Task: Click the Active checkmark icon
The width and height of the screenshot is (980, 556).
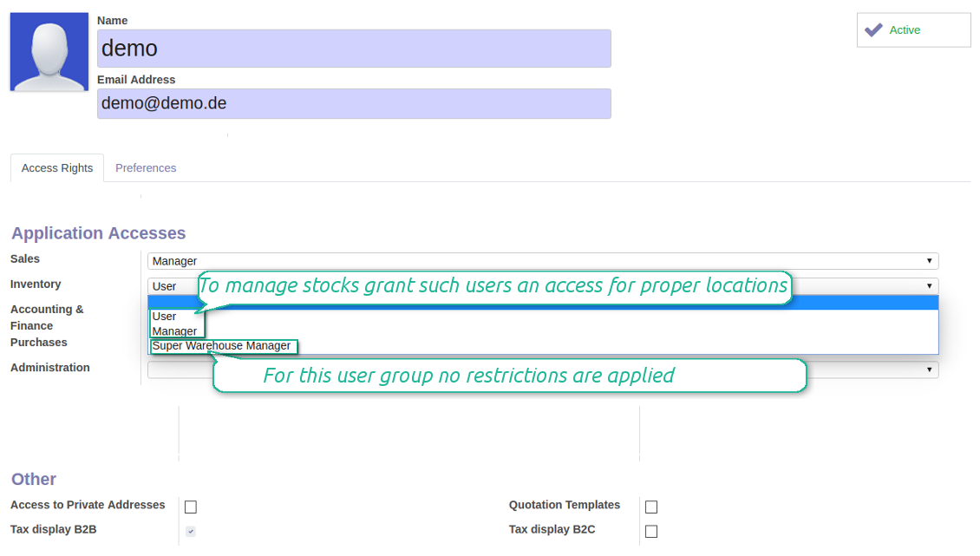Action: tap(873, 30)
